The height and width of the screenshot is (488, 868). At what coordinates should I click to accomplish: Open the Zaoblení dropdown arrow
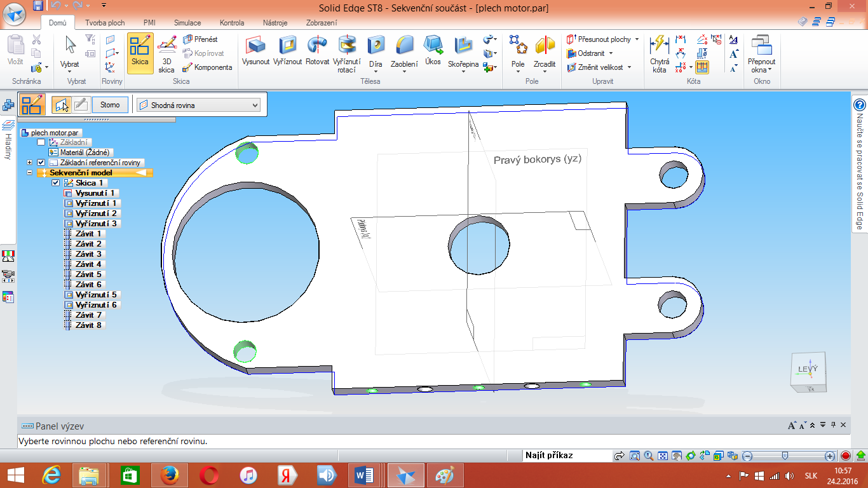[x=404, y=72]
